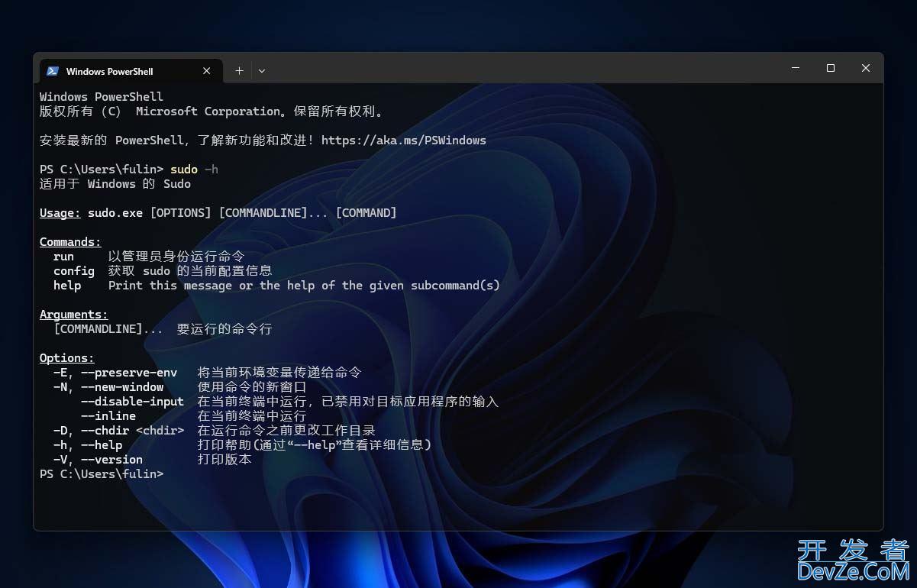Viewport: 917px width, 588px height.
Task: Click the '以管理员身份运行命令' description
Action: click(x=176, y=257)
